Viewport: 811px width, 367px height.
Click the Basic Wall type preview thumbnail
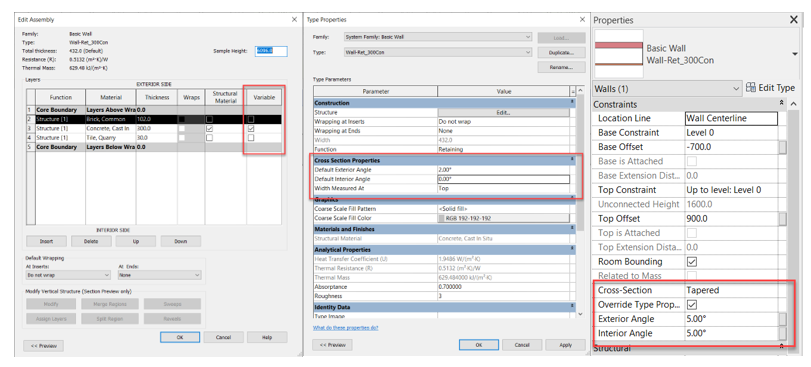(x=619, y=54)
